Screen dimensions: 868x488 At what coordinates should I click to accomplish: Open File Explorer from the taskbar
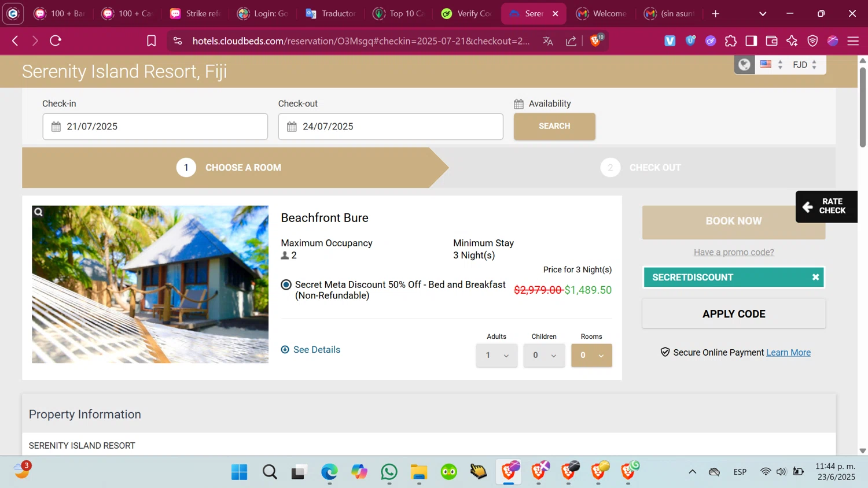click(419, 472)
